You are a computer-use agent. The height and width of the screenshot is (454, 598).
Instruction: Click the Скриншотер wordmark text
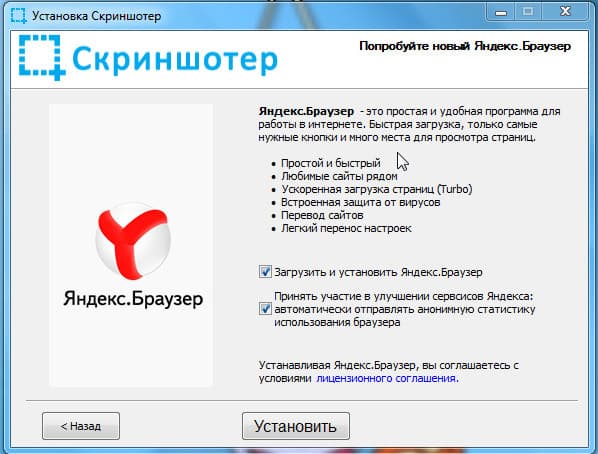(175, 60)
